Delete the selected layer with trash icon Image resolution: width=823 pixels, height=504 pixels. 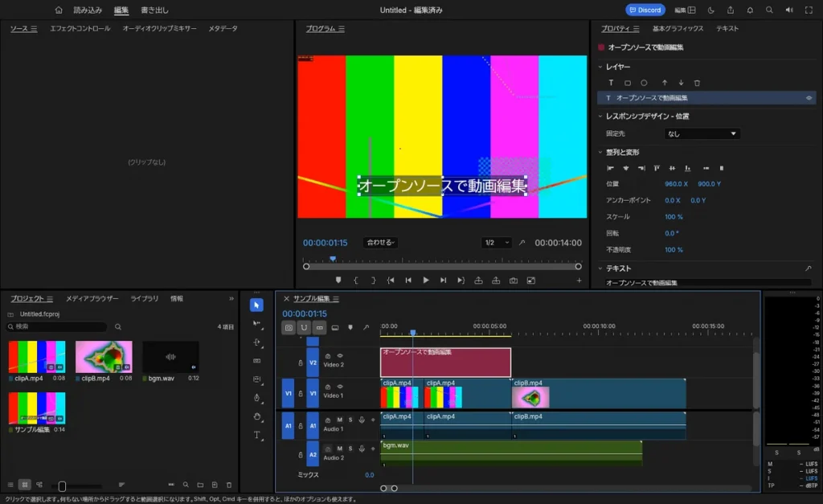click(x=697, y=83)
